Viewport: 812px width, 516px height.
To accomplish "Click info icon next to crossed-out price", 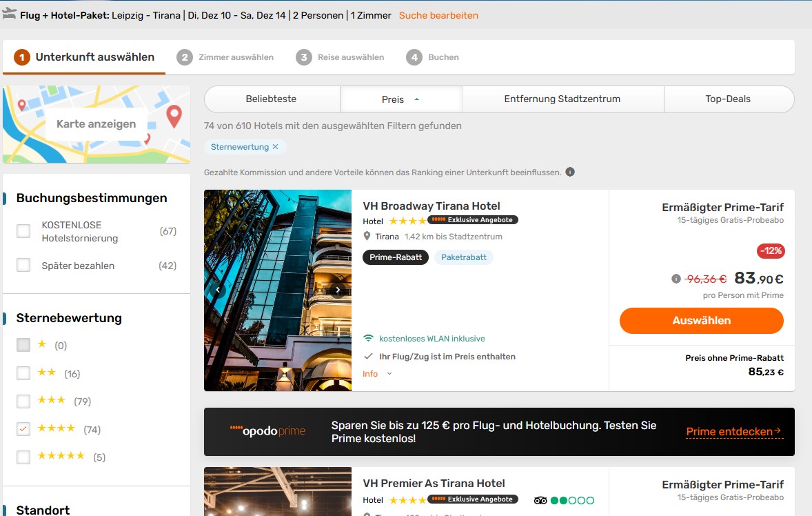I will point(676,279).
